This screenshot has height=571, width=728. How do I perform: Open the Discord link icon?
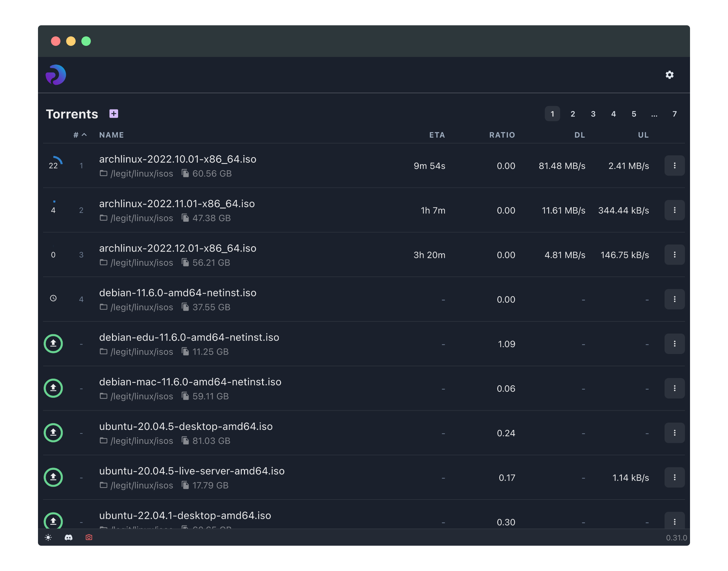point(69,537)
